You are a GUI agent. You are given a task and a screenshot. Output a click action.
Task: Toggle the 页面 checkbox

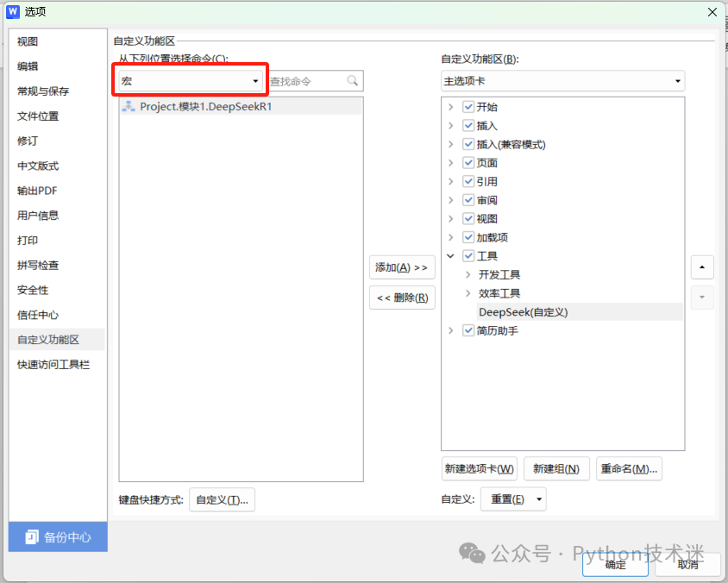(468, 162)
